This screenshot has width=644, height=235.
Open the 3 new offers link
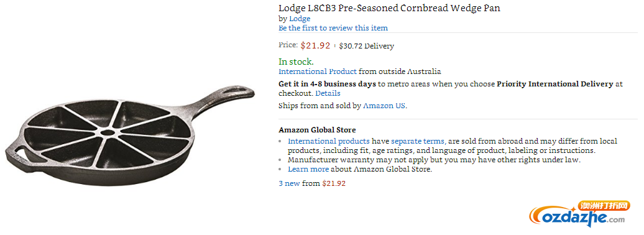[x=289, y=183]
